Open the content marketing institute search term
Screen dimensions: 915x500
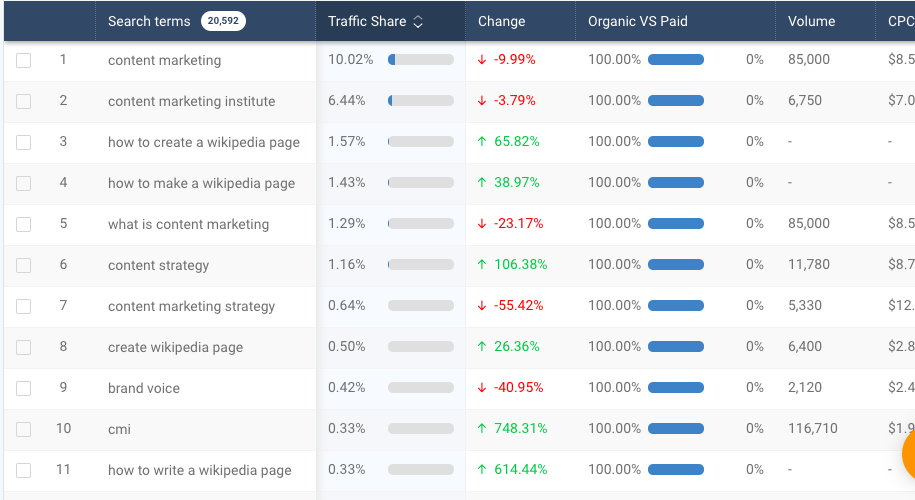[191, 102]
